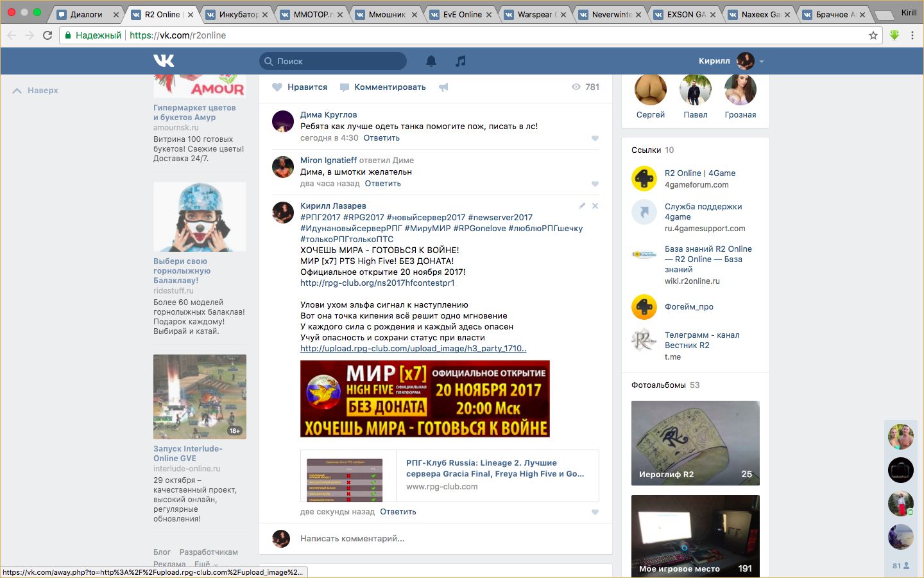The height and width of the screenshot is (578, 924).
Task: Open the Иероглиф R2 album thumbnail
Action: pyautogui.click(x=696, y=443)
